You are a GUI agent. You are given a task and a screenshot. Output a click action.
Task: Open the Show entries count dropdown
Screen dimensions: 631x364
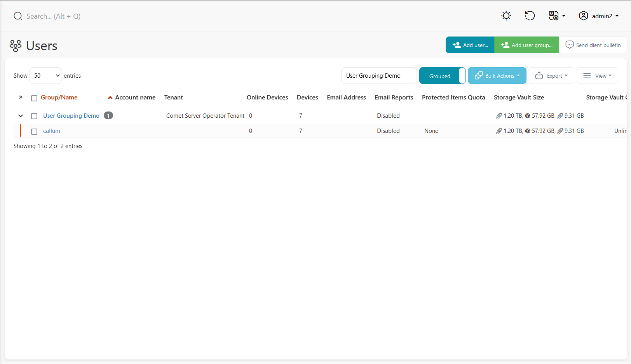click(45, 76)
